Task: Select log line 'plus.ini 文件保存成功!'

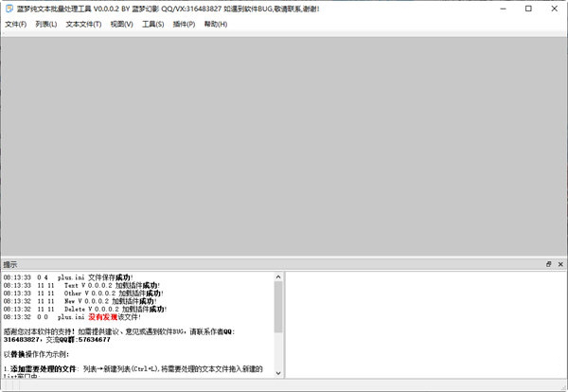Action: tap(68, 277)
